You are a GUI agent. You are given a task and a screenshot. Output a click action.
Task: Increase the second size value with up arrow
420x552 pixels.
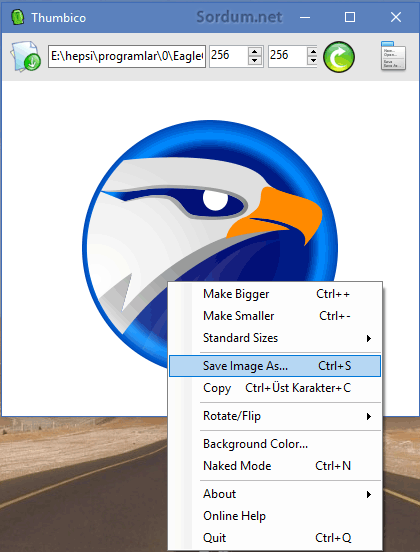click(x=313, y=51)
